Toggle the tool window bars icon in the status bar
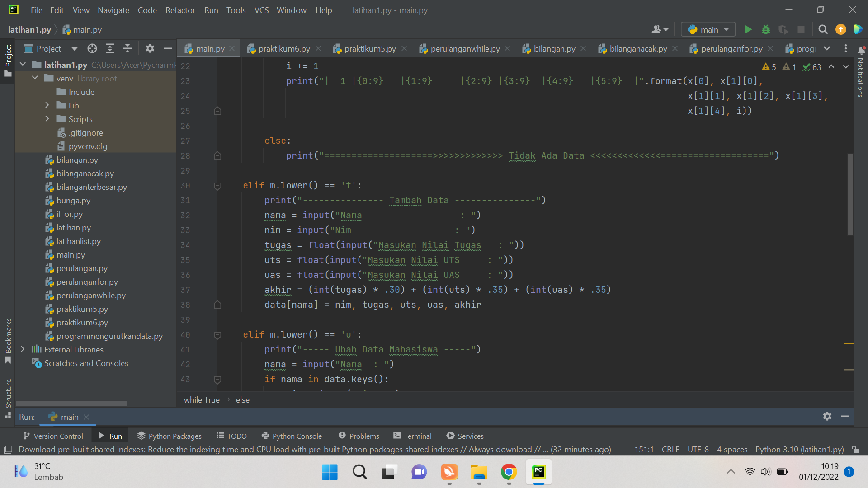868x488 pixels. pyautogui.click(x=8, y=450)
